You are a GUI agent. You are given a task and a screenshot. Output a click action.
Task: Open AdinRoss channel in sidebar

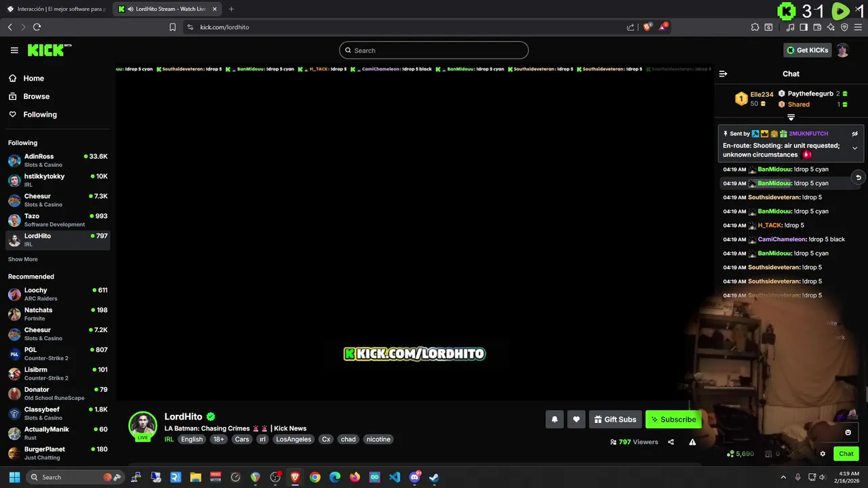(x=58, y=160)
